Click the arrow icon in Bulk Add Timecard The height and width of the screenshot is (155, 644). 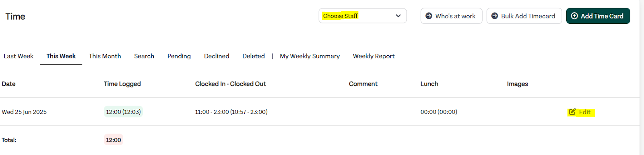point(495,16)
